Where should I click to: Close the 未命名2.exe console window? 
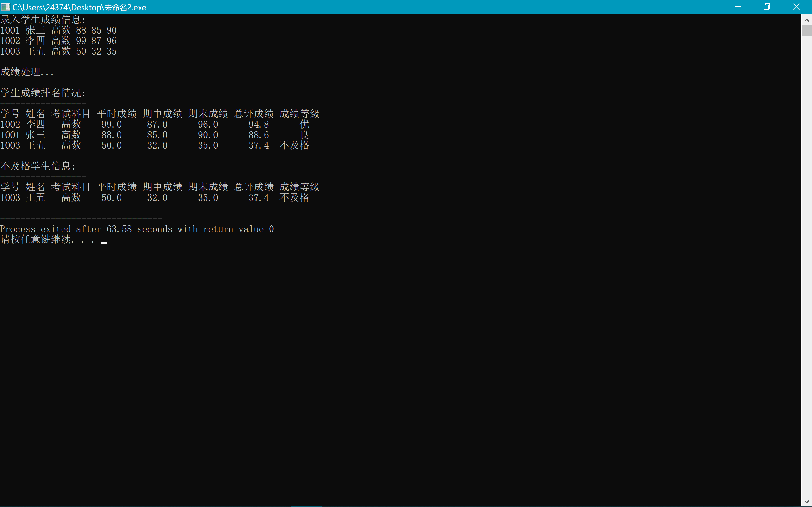point(796,7)
